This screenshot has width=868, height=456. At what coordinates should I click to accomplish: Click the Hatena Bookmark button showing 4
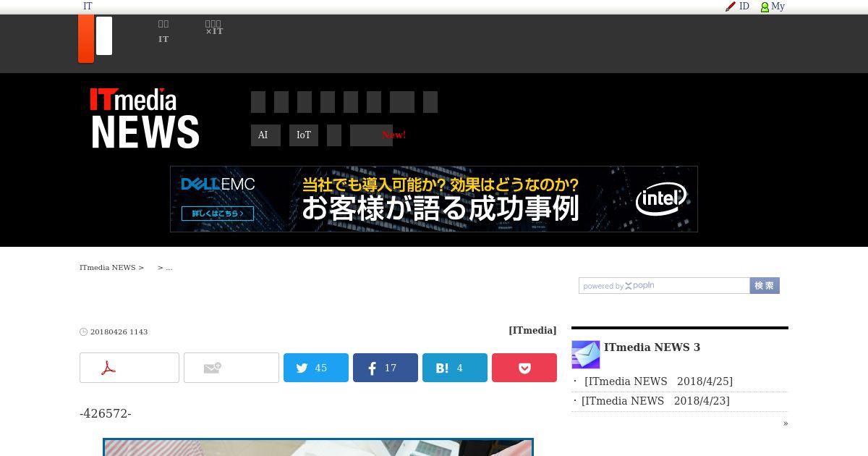tap(455, 368)
